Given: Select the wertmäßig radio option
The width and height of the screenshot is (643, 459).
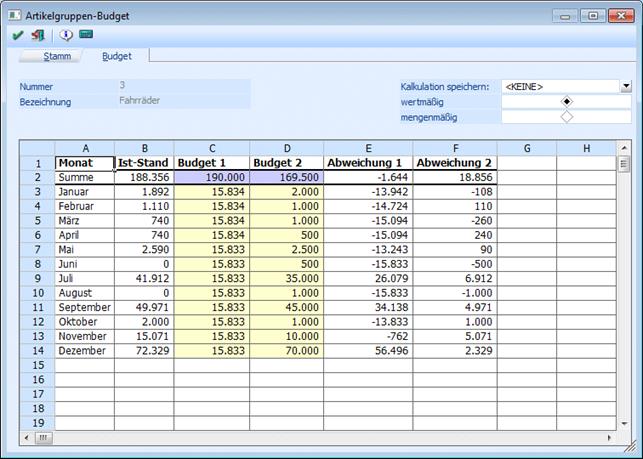Looking at the screenshot, I should pos(567,102).
